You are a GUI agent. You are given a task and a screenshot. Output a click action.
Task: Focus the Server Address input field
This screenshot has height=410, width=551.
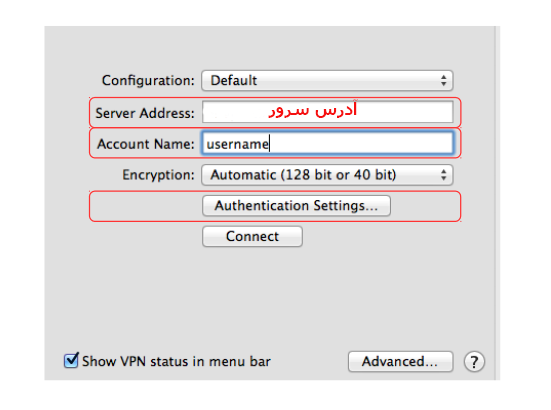[x=328, y=112]
